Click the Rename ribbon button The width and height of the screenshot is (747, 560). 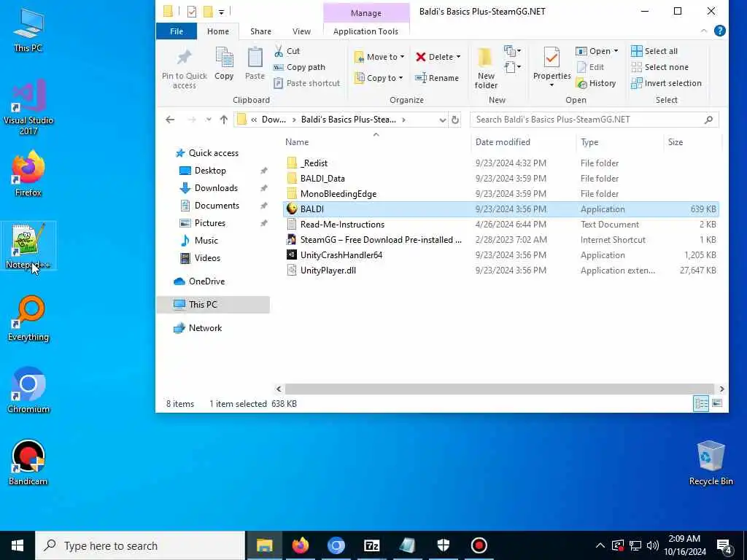[437, 77]
